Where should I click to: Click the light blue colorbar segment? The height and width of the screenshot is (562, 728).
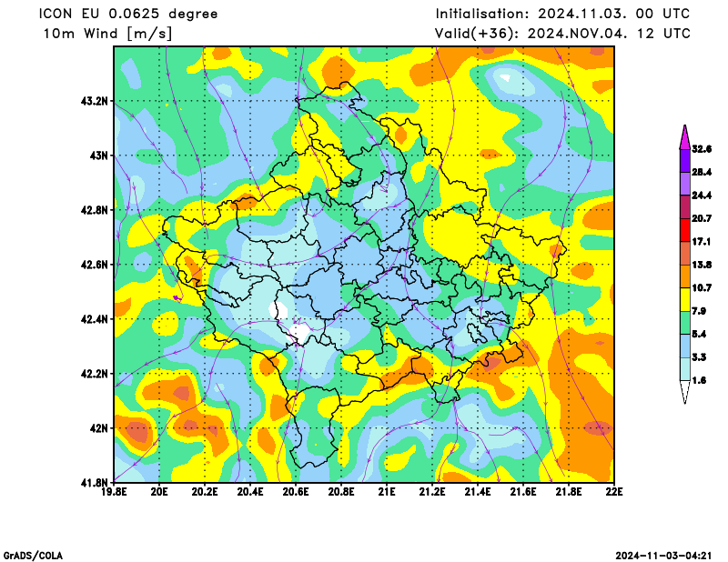point(685,346)
